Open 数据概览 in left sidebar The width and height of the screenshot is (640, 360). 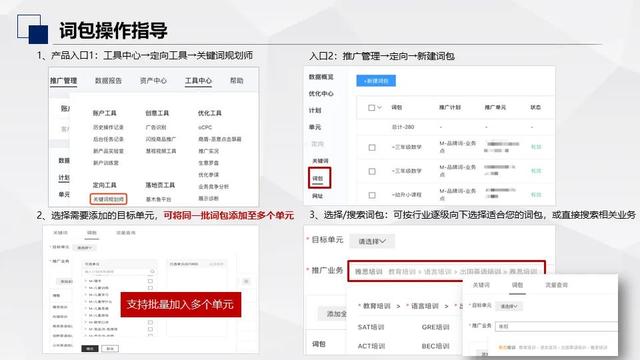[x=321, y=77]
